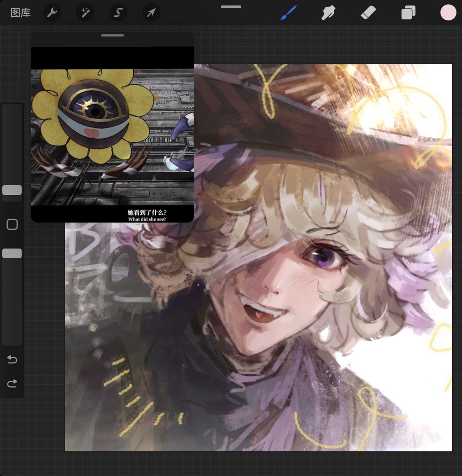Click the flower eye reference image
The image size is (462, 476).
(112, 137)
